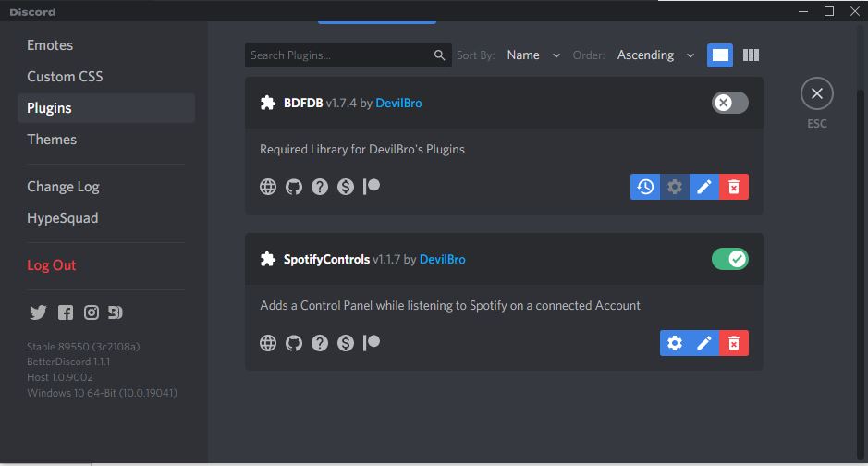
Task: Click SpotifyControls donate dollar icon
Action: [346, 343]
